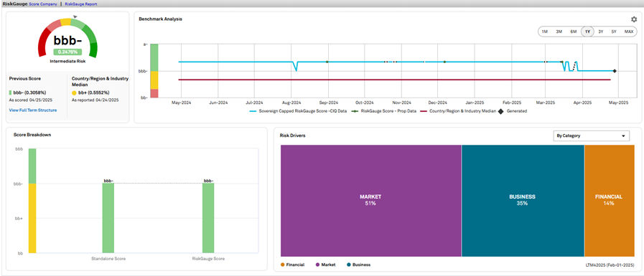Toggle Financial legend item in Risk Drivers
Screen dimensions: 644x276
coord(293,265)
